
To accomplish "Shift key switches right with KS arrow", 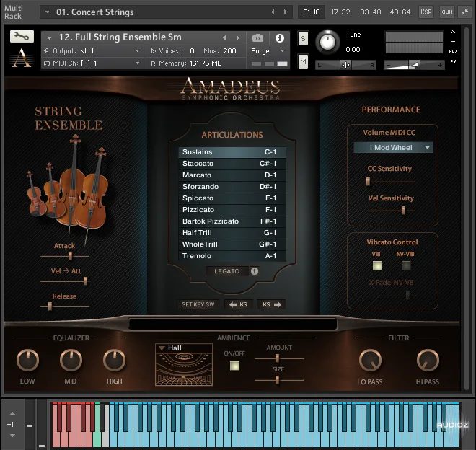I will click(271, 304).
